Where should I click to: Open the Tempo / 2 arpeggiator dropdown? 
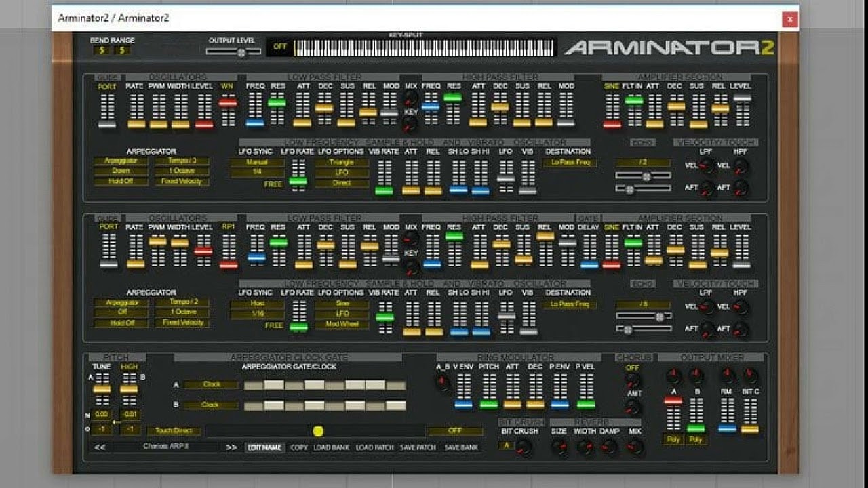click(x=182, y=302)
